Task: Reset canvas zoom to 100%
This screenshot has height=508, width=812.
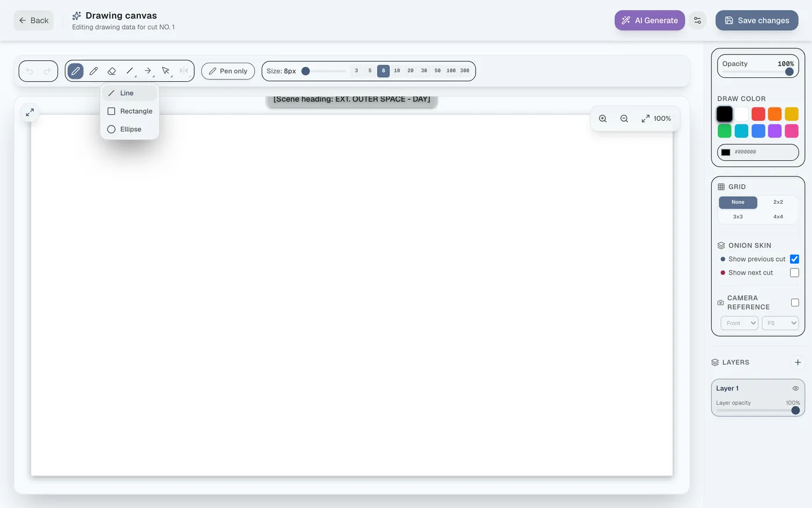Action: (x=656, y=118)
